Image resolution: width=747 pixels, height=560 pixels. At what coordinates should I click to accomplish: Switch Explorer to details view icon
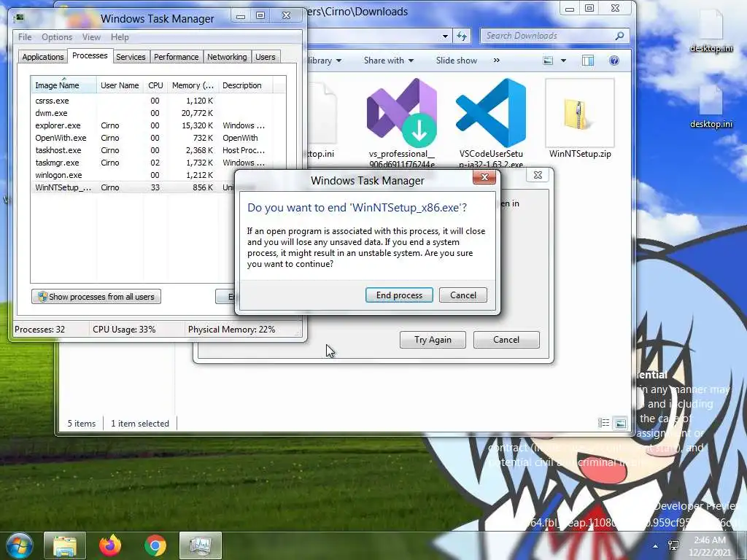(603, 423)
